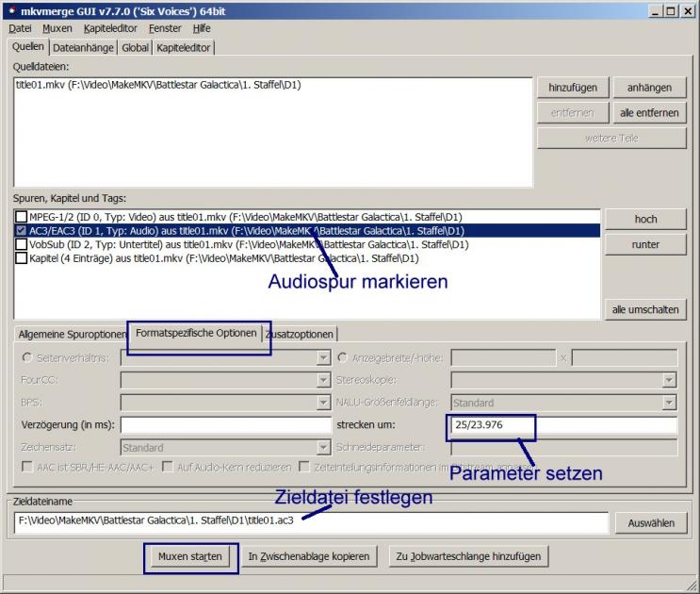The height and width of the screenshot is (594, 700).
Task: Click the weitere Teile button
Action: coord(611,139)
